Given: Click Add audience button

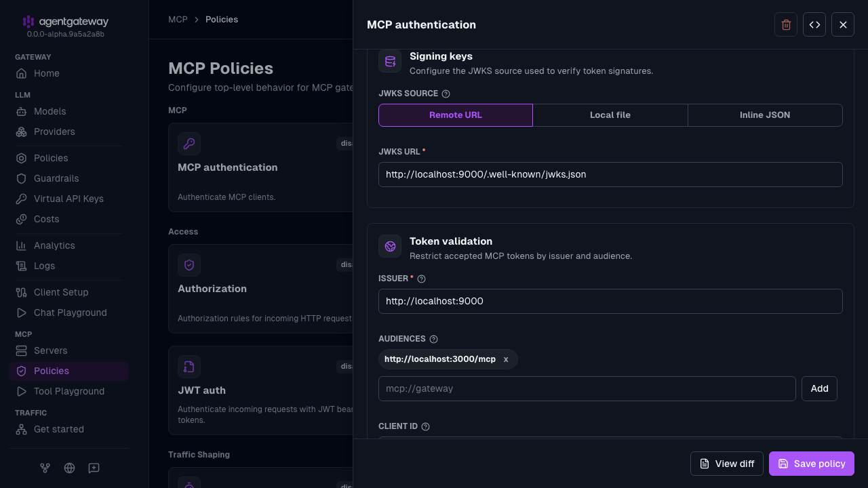Looking at the screenshot, I should click(x=819, y=388).
